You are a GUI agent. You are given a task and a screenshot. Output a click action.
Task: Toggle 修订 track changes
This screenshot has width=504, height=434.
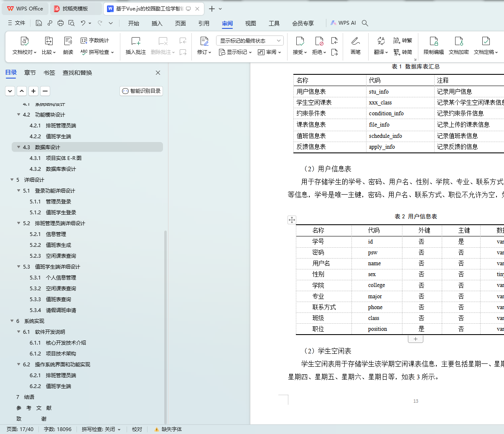(204, 46)
